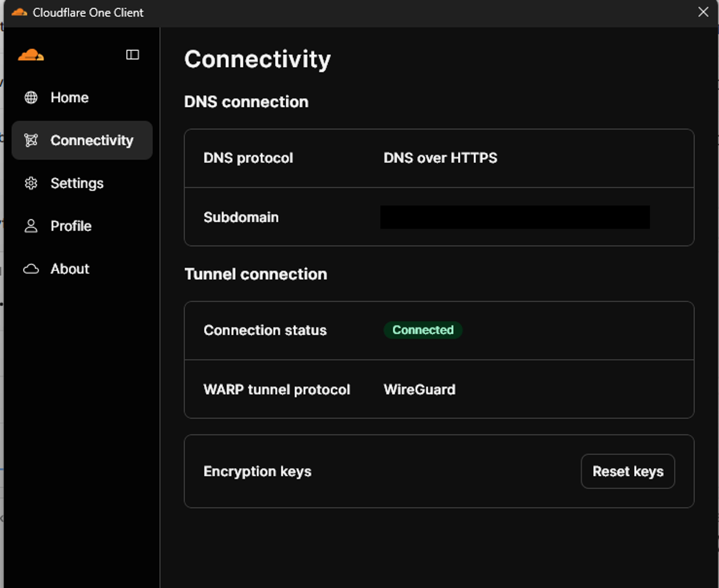
Task: Reset the encryption keys
Action: 628,471
